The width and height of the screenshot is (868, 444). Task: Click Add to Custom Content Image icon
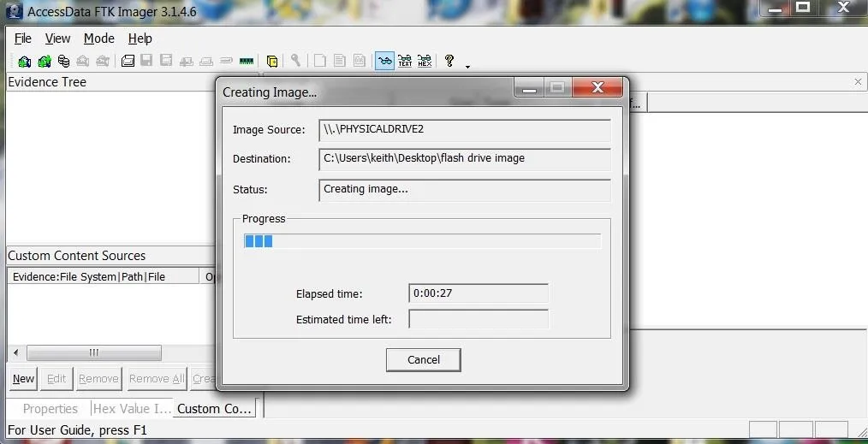pos(186,62)
